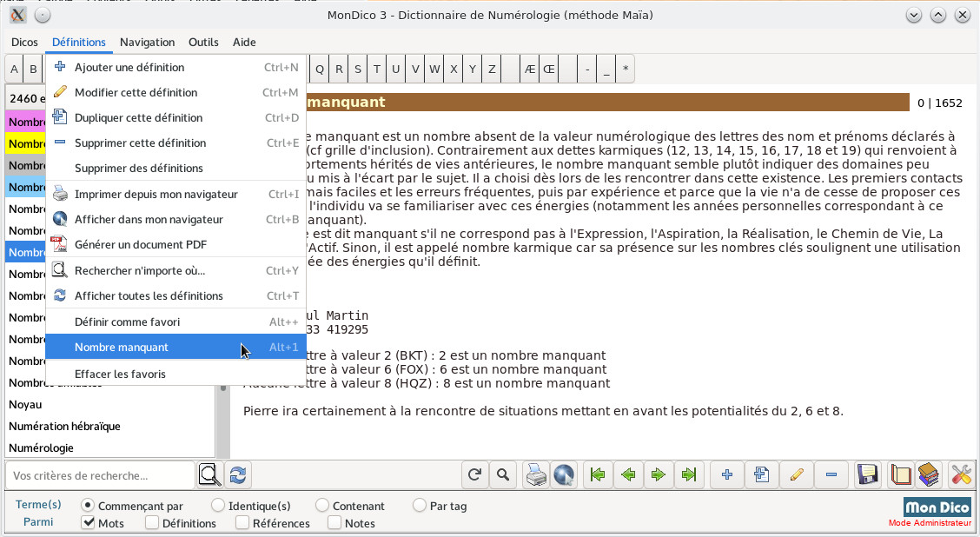Viewport: 980px width, 537px height.
Task: Click the letter Q alphabet button
Action: 320,70
